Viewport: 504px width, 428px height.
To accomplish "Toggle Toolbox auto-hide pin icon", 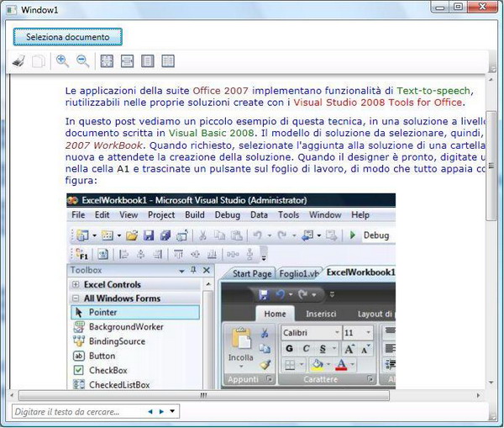I will [193, 270].
